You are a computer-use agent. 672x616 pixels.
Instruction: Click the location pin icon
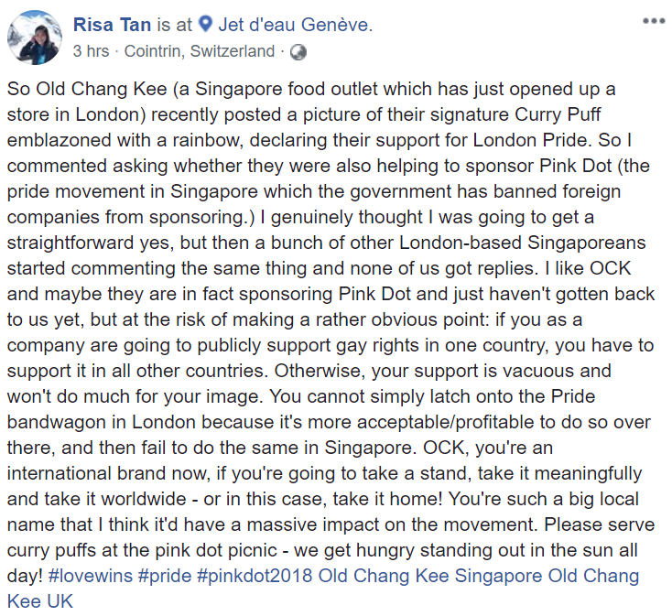coord(204,26)
